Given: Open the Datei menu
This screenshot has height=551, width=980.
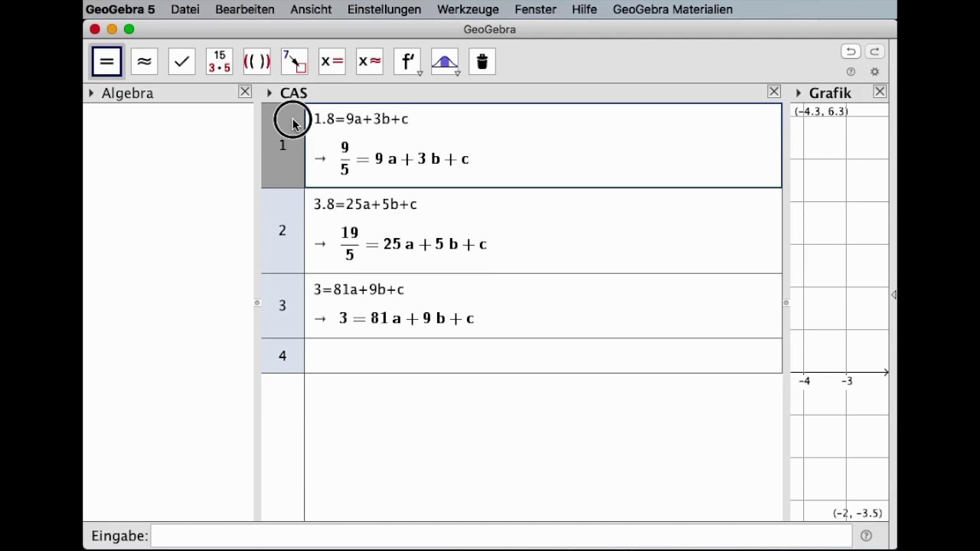Looking at the screenshot, I should tap(185, 9).
